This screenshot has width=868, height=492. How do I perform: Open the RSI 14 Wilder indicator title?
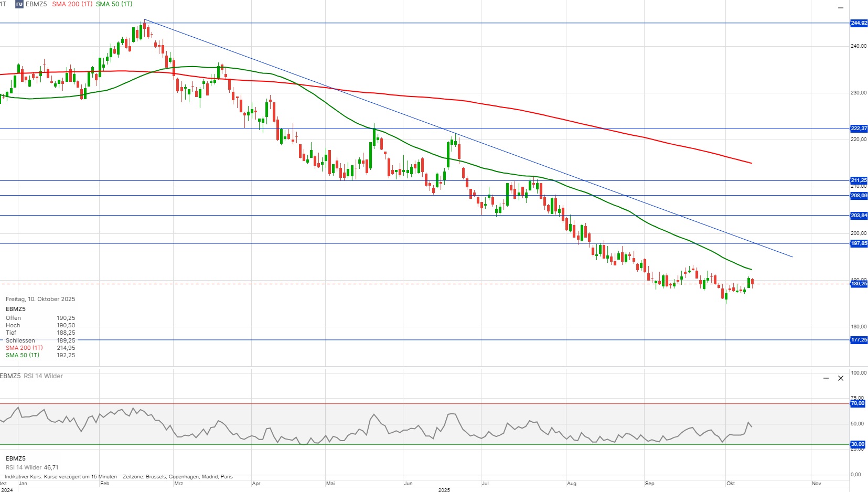43,376
